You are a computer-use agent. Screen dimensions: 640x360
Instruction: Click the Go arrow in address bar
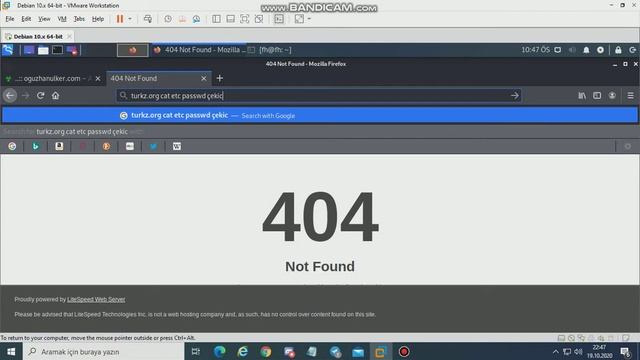tap(514, 96)
